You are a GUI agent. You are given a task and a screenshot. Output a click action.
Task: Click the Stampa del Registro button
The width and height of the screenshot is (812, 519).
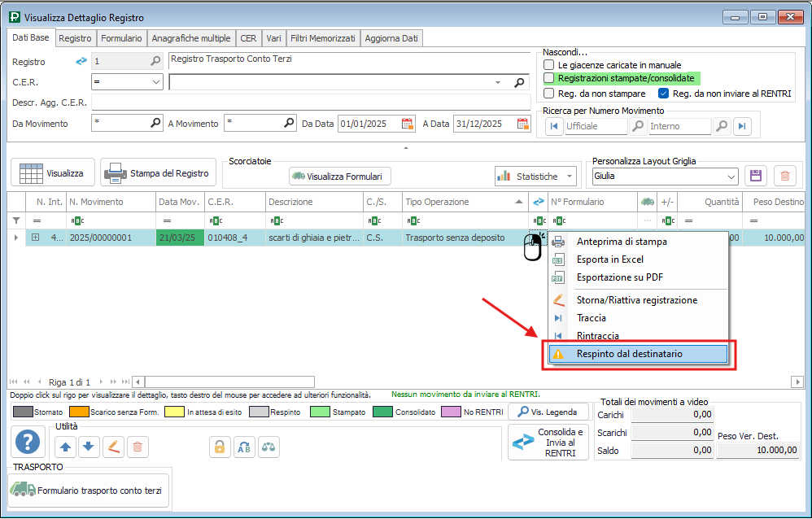pyautogui.click(x=159, y=173)
